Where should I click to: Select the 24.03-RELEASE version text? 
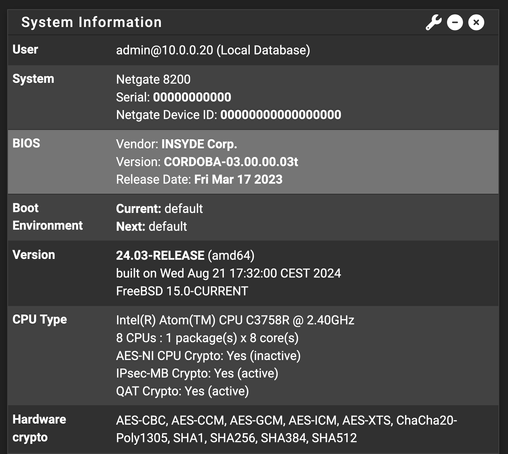point(160,256)
